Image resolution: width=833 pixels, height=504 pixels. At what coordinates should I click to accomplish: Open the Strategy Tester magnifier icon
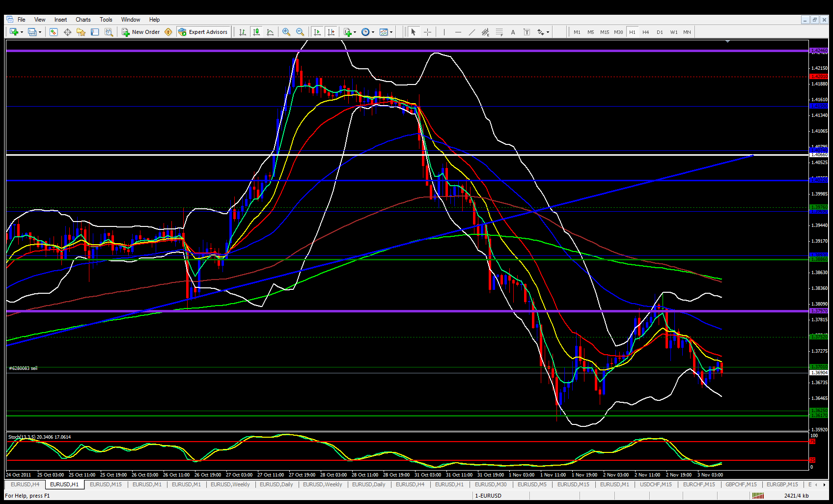coord(109,32)
